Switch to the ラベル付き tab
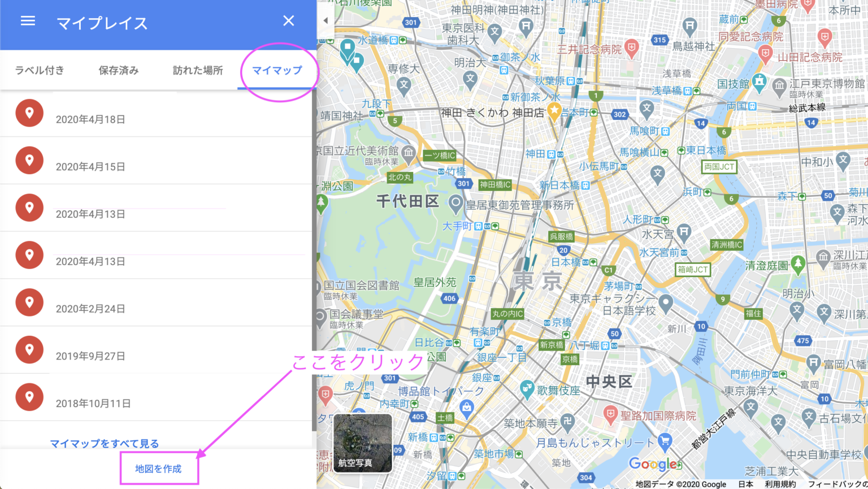868x489 pixels. tap(40, 70)
